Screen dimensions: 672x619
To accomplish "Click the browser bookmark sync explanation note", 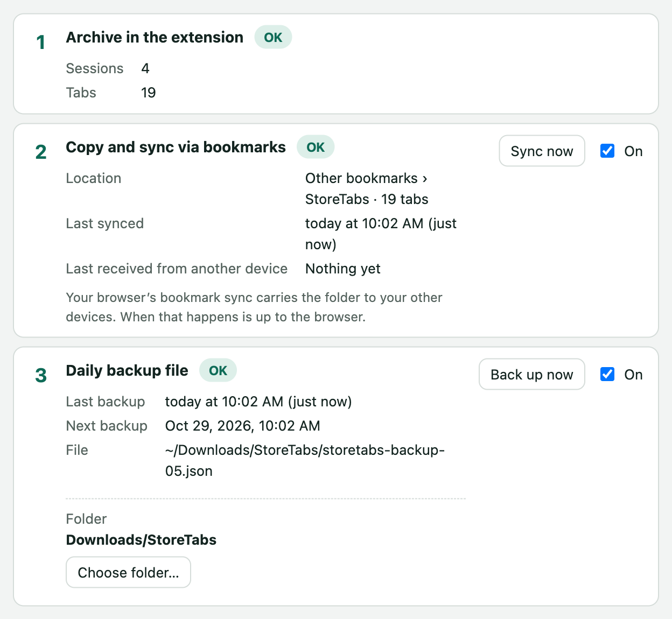I will pos(254,307).
